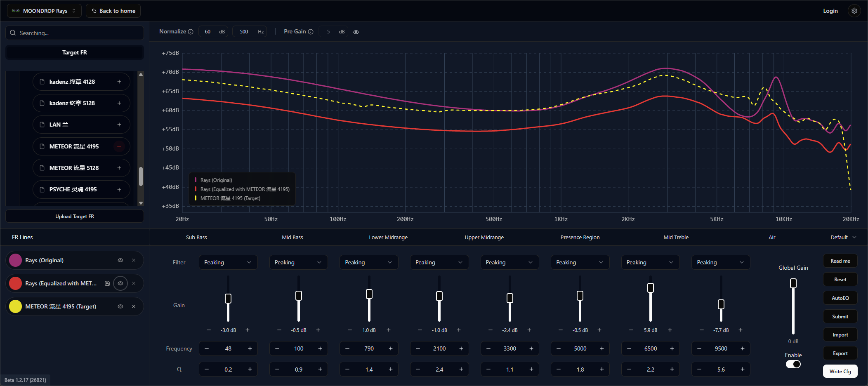Toggle visibility of METEOR 流星 4195 (Target) line

pyautogui.click(x=120, y=306)
